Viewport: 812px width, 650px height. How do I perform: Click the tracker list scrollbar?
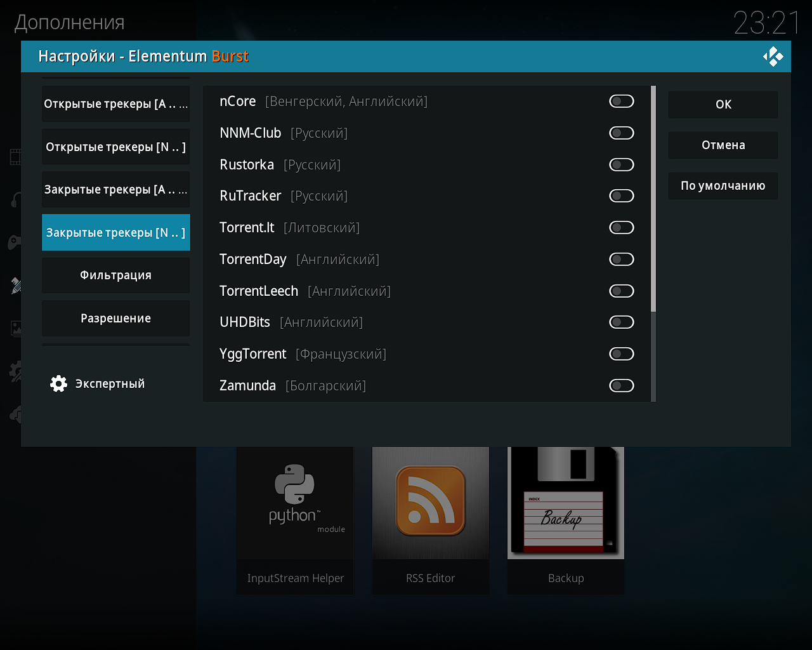click(x=653, y=199)
